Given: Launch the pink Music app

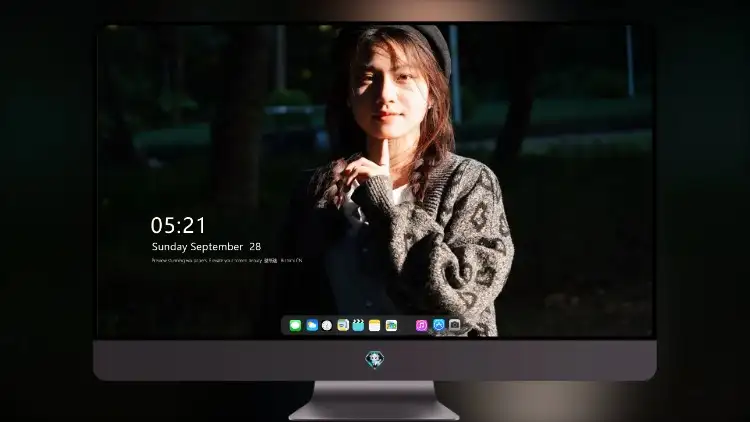Looking at the screenshot, I should 421,325.
